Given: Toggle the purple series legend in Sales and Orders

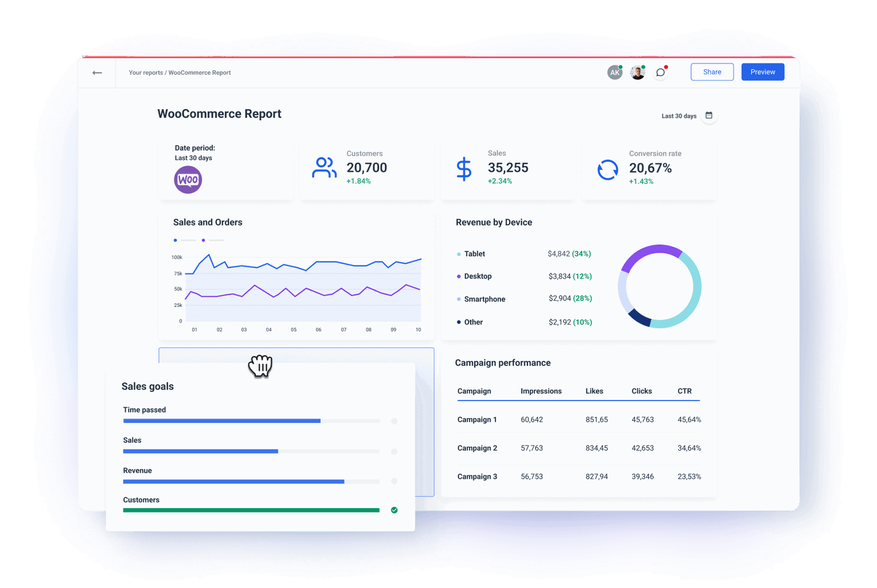Looking at the screenshot, I should 213,240.
